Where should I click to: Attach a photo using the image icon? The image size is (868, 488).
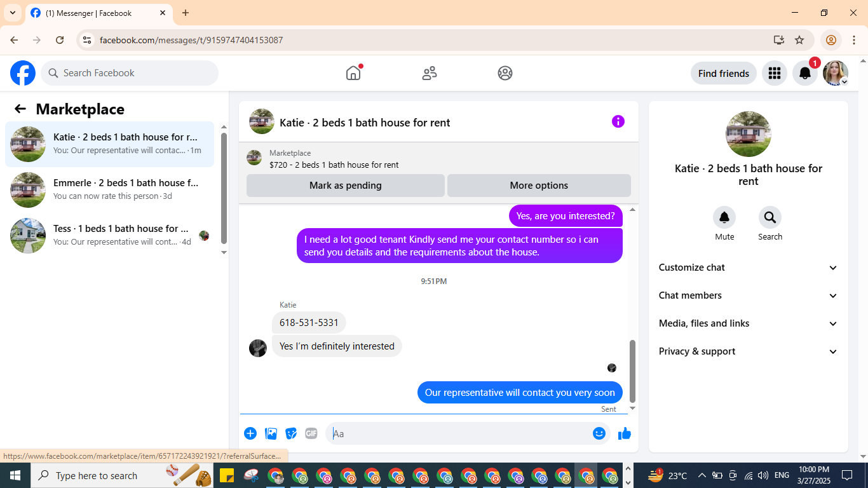click(271, 433)
